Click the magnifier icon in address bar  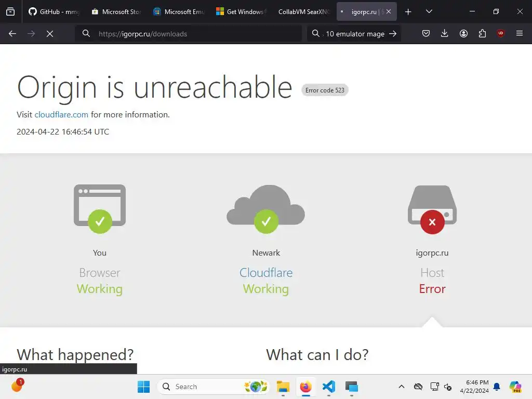86,33
